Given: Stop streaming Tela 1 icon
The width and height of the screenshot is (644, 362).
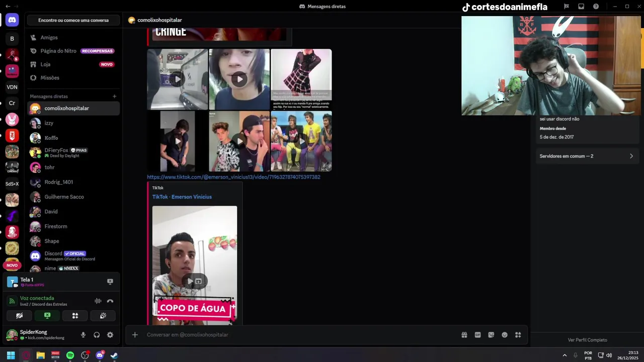Looking at the screenshot, I should coord(110,282).
